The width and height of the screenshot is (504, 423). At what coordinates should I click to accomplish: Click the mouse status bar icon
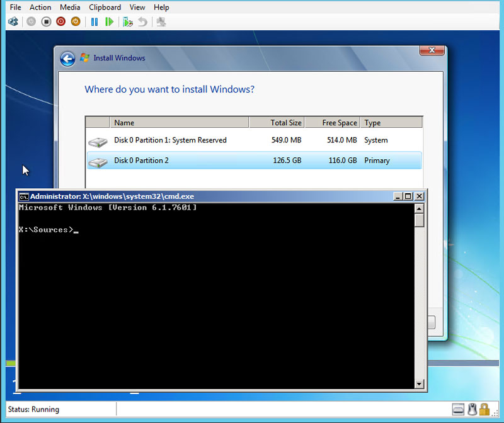tap(472, 409)
